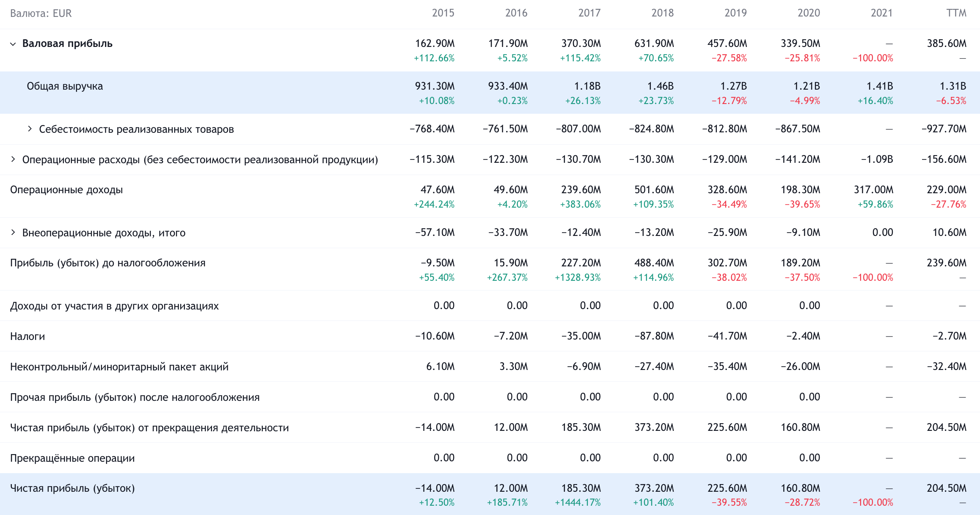Click minority interest value 6.10M
Viewport: 980px width, 515px height.
point(440,367)
